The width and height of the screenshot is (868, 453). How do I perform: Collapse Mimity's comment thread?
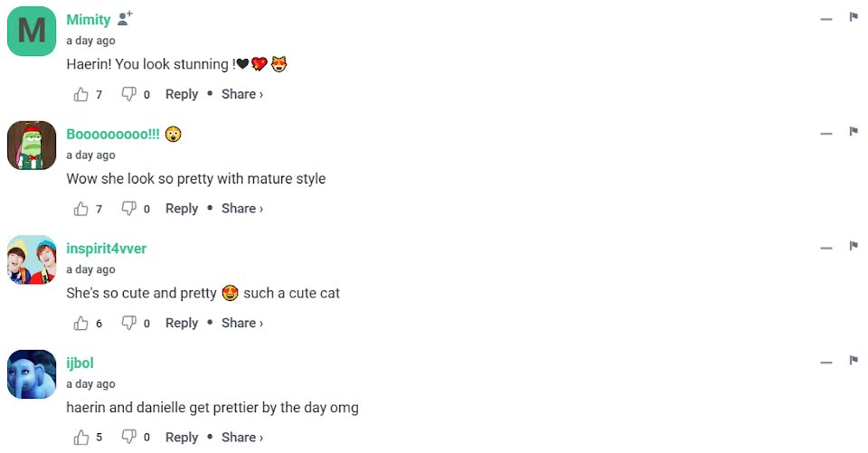tap(826, 19)
